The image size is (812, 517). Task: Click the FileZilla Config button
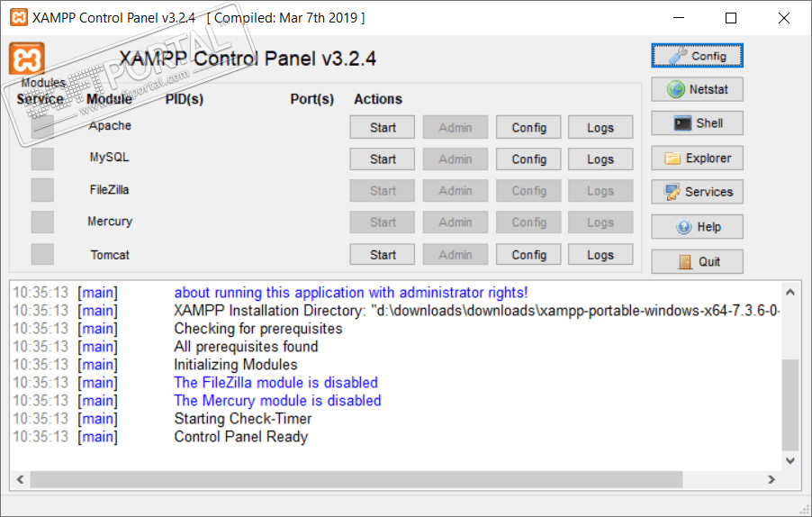(528, 191)
